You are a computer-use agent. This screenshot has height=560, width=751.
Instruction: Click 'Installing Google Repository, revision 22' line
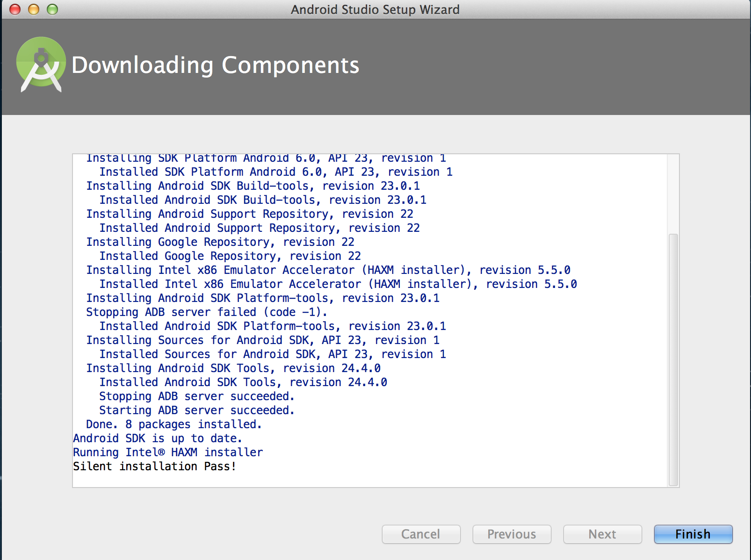click(x=220, y=242)
